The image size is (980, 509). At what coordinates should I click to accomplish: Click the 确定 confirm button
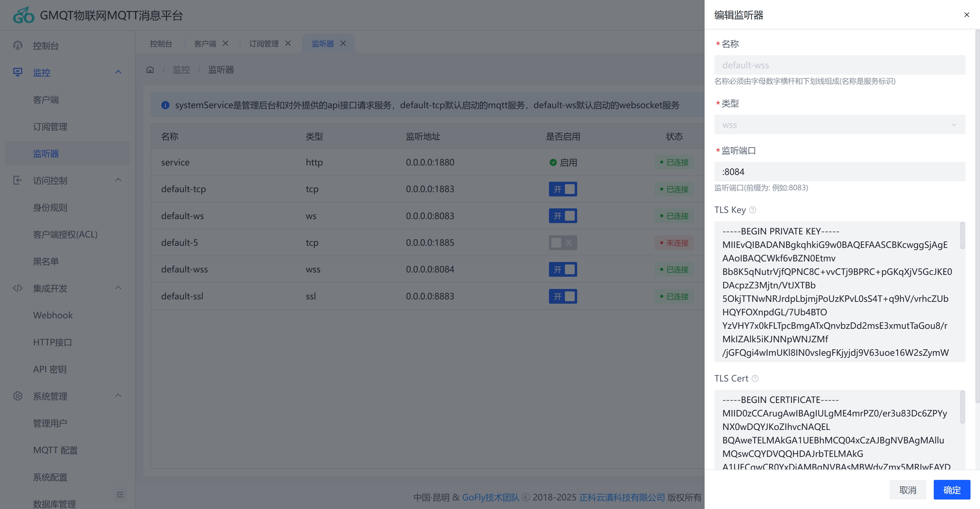[x=952, y=490]
